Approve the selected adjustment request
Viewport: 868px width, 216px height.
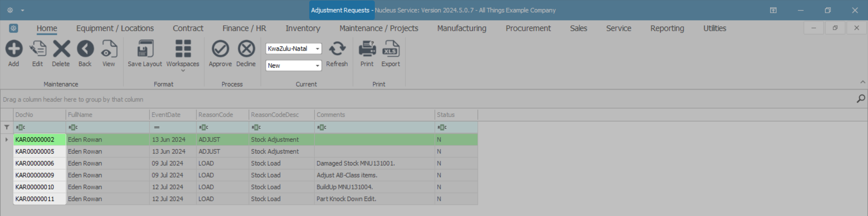220,49
